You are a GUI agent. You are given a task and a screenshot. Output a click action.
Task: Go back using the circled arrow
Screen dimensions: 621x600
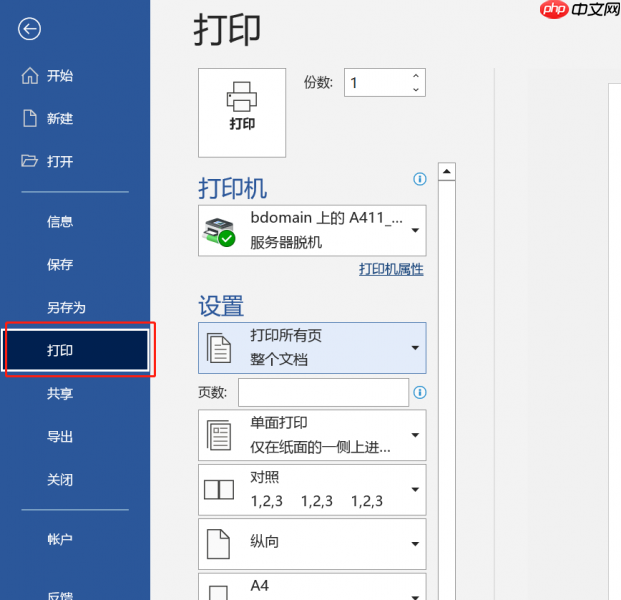29,29
